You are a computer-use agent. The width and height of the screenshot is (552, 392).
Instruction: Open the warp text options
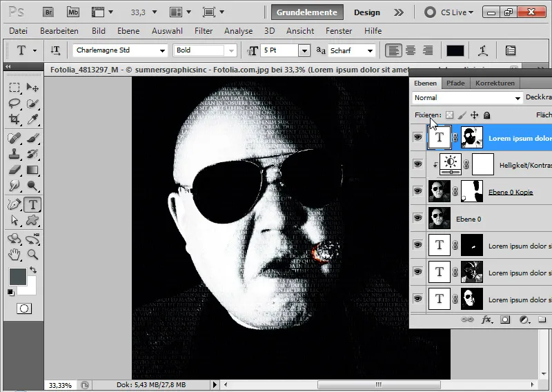click(482, 50)
